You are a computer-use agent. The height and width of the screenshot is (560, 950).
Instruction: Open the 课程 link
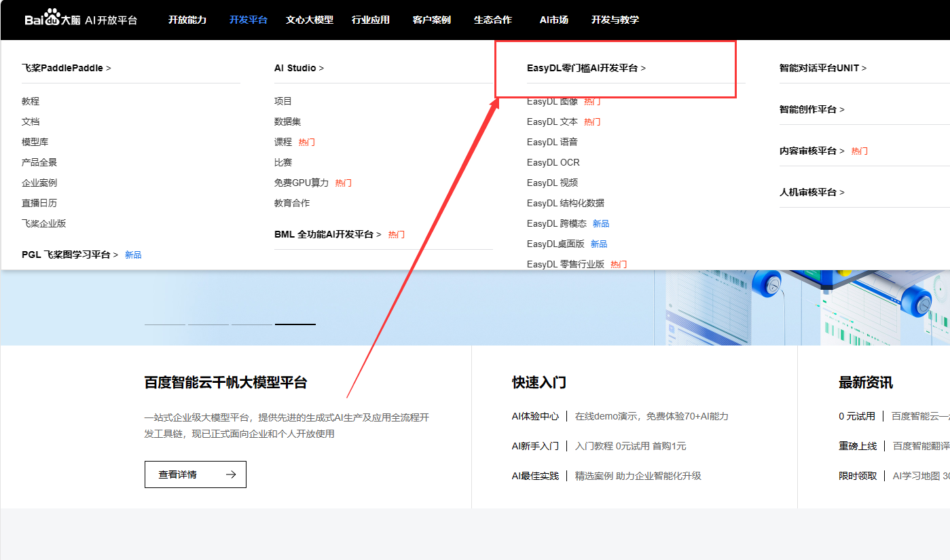click(283, 142)
